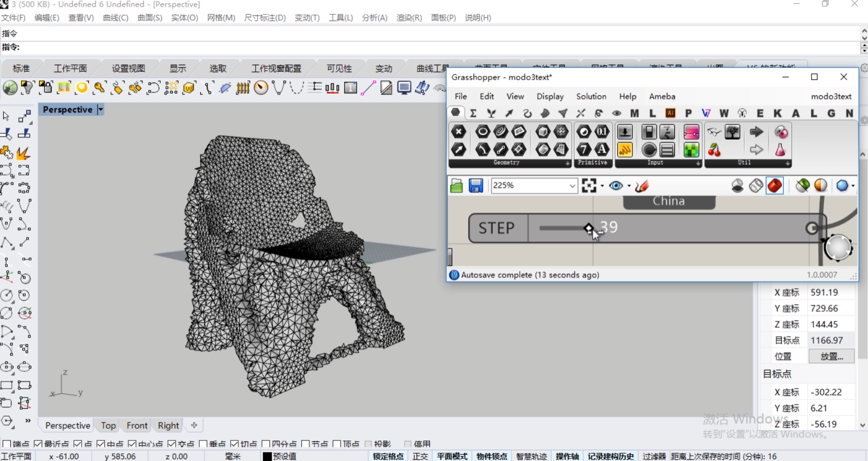Toggle the 端点 osnap checkbox
The width and height of the screenshot is (868, 461).
pyautogui.click(x=7, y=444)
